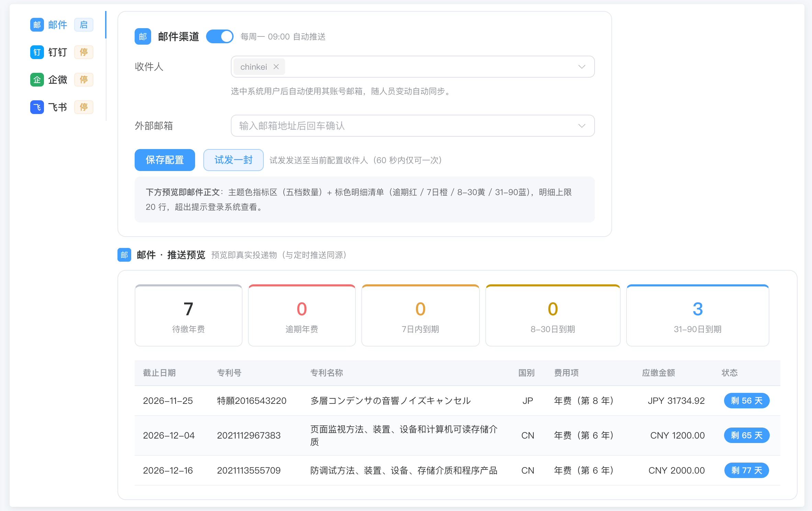Click the 飞书 channel icon in sidebar
The image size is (812, 511).
37,107
